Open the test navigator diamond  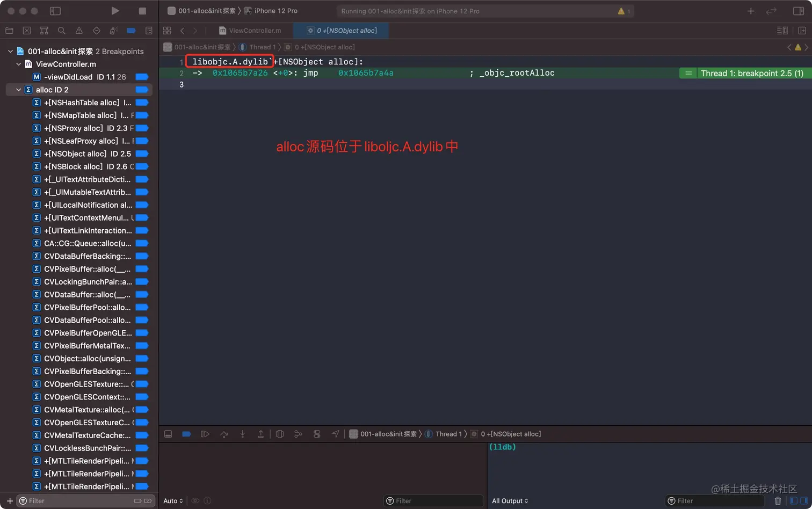click(97, 31)
